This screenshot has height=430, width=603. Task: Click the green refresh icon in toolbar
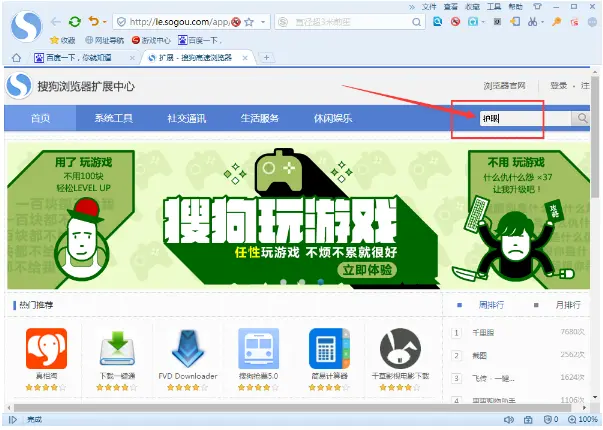[x=75, y=21]
